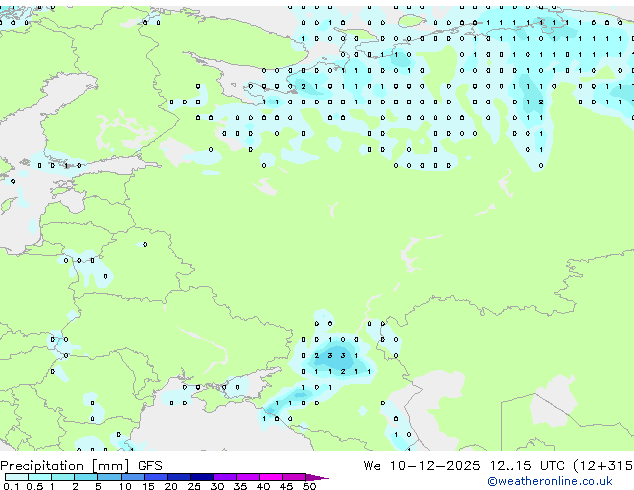Click the '0.5' legend scale label
This screenshot has height=490, width=634.
pos(35,486)
